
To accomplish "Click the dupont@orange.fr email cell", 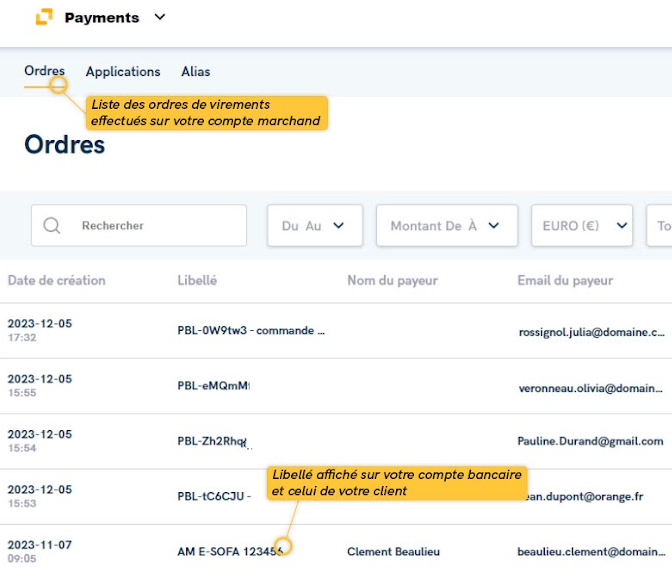I will [584, 496].
